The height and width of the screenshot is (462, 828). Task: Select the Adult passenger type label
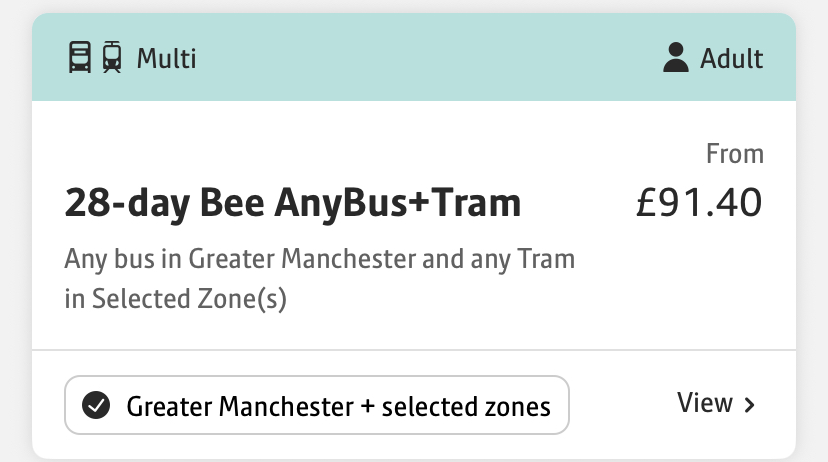point(731,58)
